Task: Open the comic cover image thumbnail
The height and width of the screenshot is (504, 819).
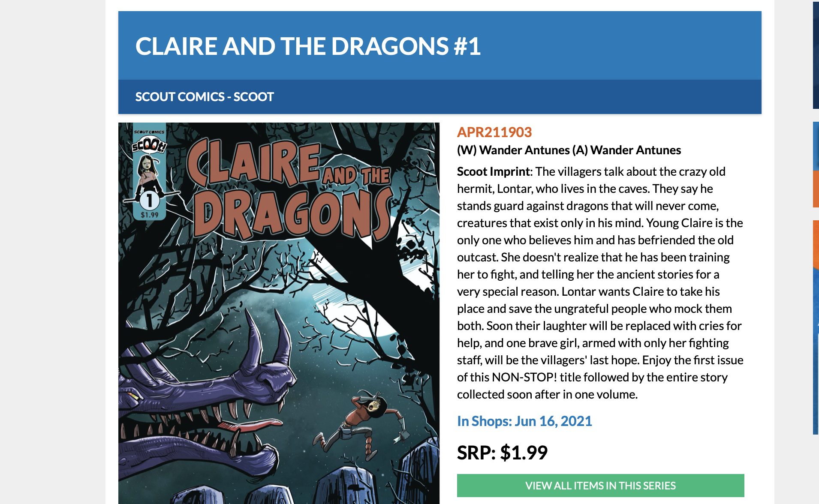Action: pos(279,313)
